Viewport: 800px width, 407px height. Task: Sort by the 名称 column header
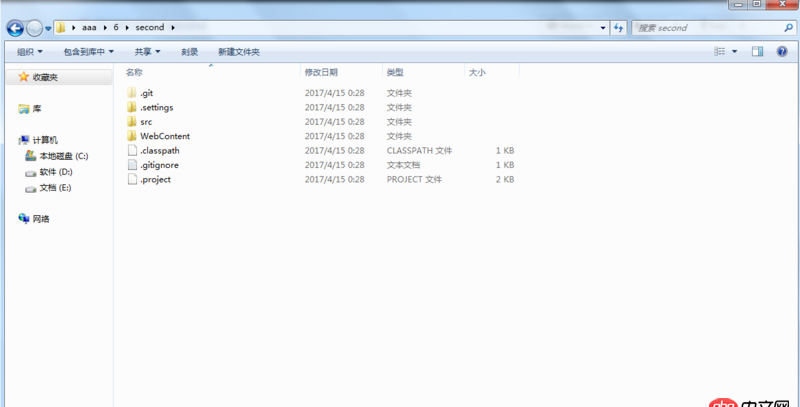coord(134,72)
